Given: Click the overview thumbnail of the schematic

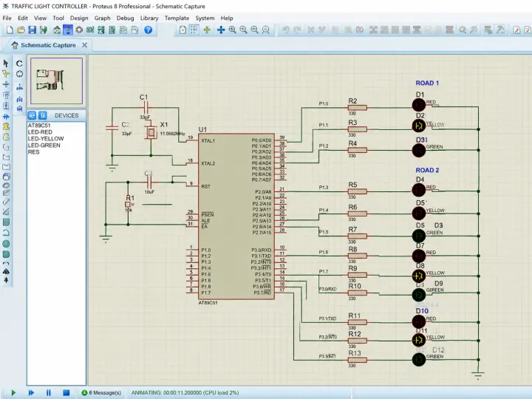Looking at the screenshot, I should (x=56, y=81).
